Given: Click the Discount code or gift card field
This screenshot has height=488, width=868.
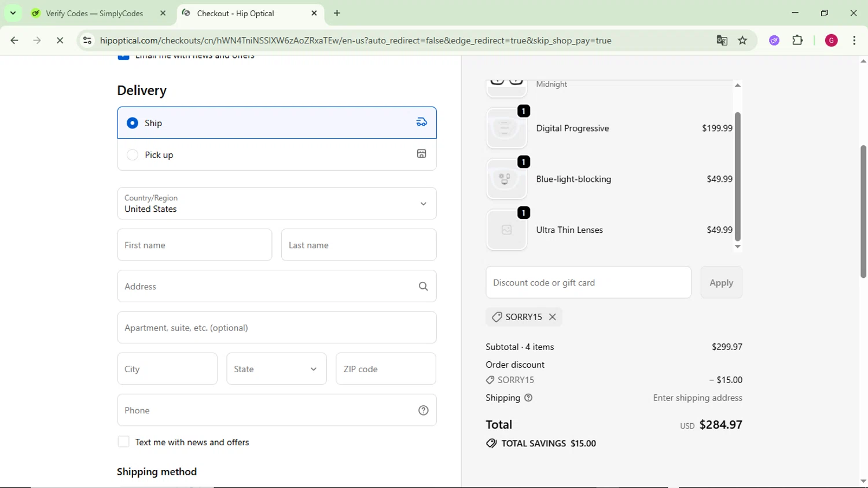Looking at the screenshot, I should click(x=588, y=282).
